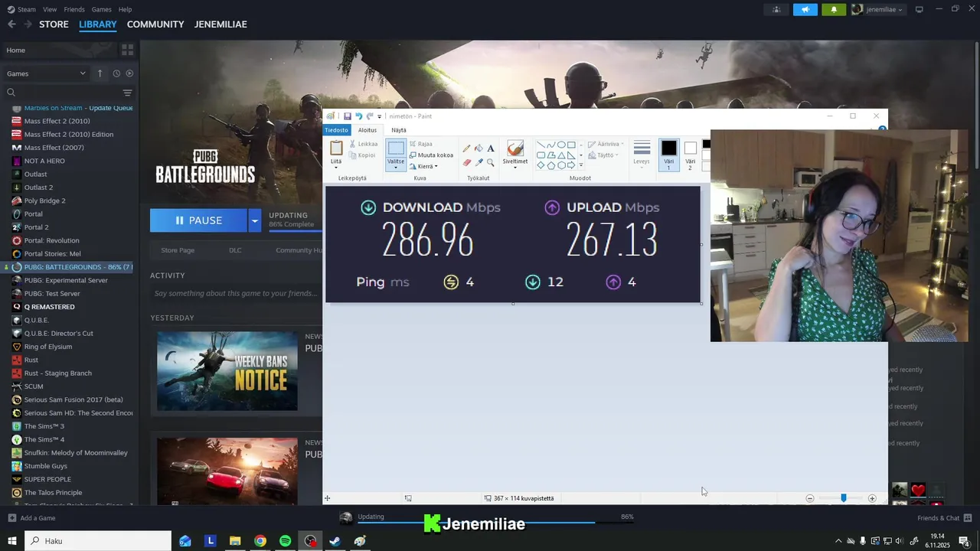980x551 pixels.
Task: Click Home in Steam library sidebar
Action: pos(59,50)
